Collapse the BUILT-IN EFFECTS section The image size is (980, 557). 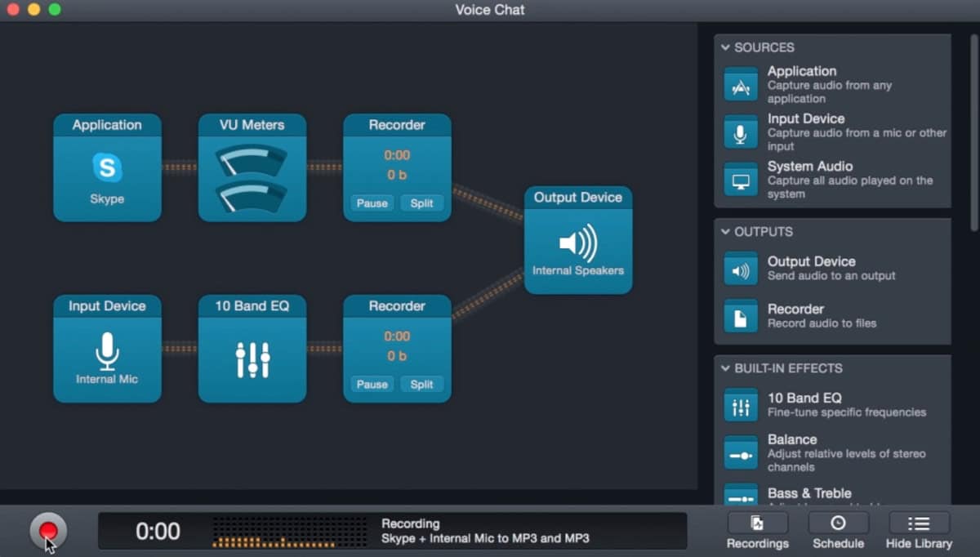click(725, 368)
